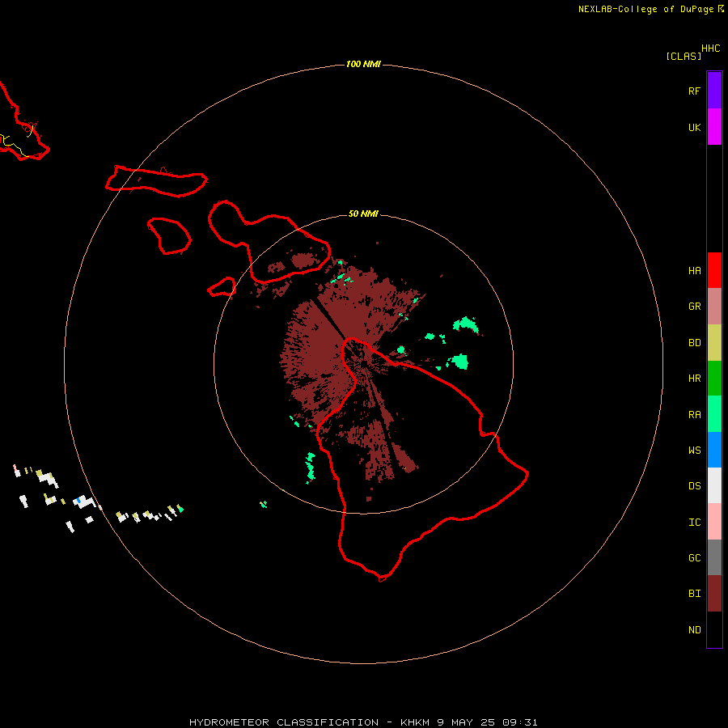Click the BI legend label
The image size is (728, 728).
pyautogui.click(x=694, y=594)
